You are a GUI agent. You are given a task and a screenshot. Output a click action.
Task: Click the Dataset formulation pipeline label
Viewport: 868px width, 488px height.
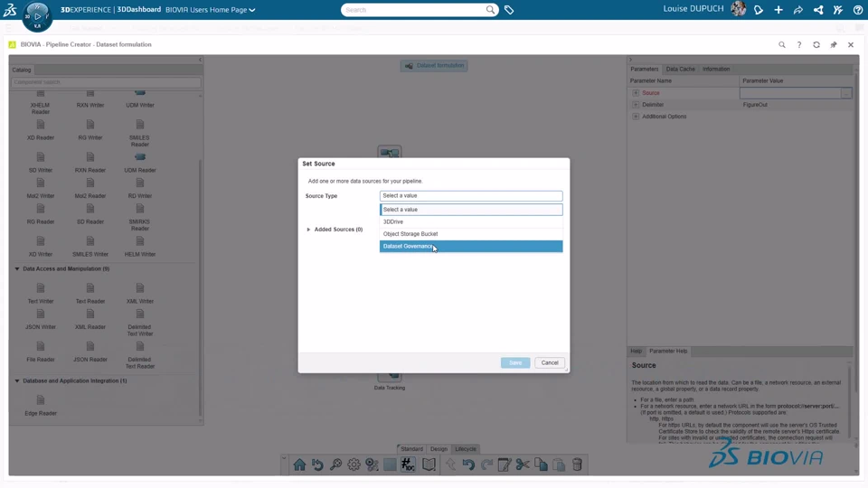(434, 66)
